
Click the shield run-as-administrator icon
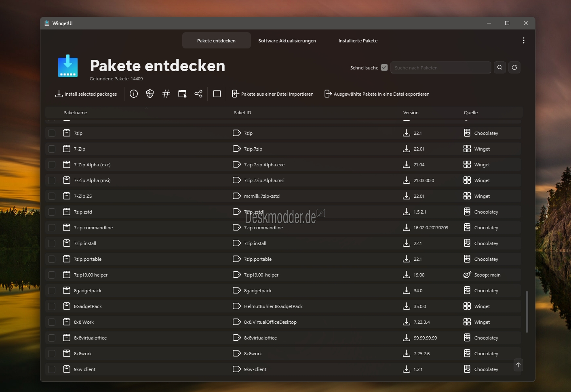[150, 94]
